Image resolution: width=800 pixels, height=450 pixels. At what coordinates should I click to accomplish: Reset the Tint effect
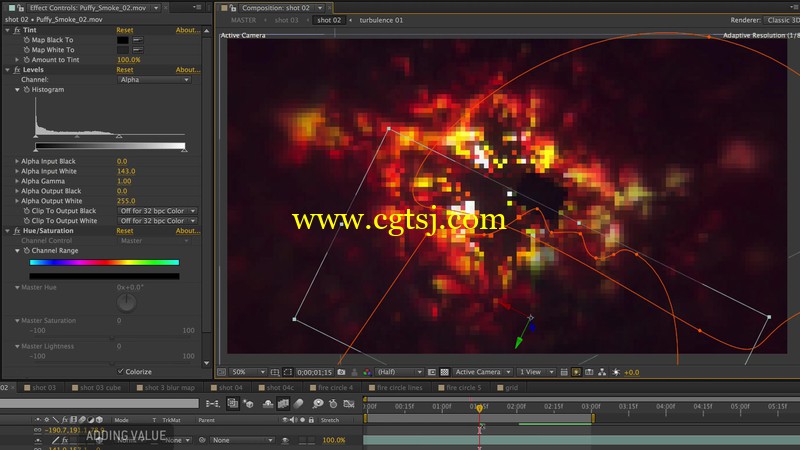coord(124,30)
